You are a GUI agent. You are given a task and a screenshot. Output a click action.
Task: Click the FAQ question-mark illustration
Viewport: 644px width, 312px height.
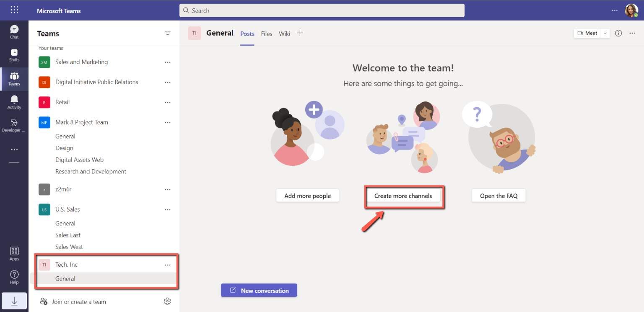coord(499,137)
